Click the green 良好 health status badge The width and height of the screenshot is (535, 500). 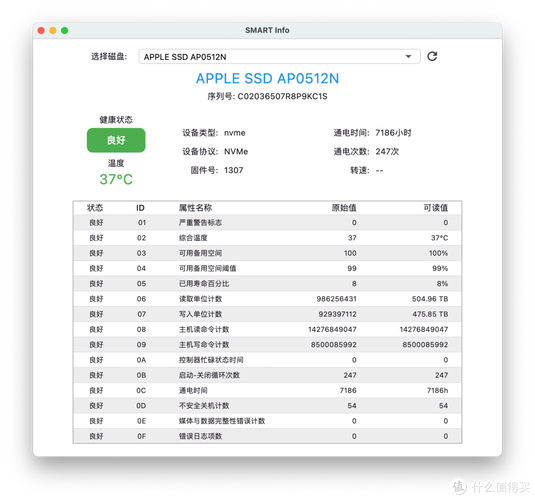[116, 140]
